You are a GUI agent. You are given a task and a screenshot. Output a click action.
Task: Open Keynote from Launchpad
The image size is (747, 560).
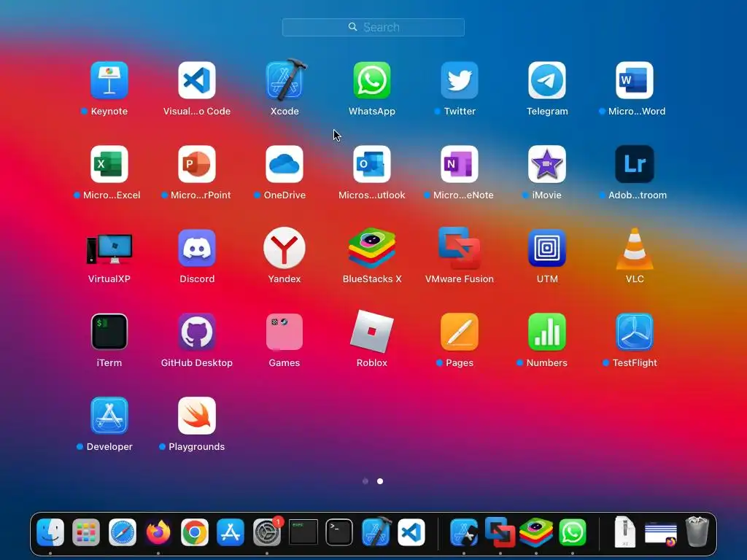[x=109, y=80]
